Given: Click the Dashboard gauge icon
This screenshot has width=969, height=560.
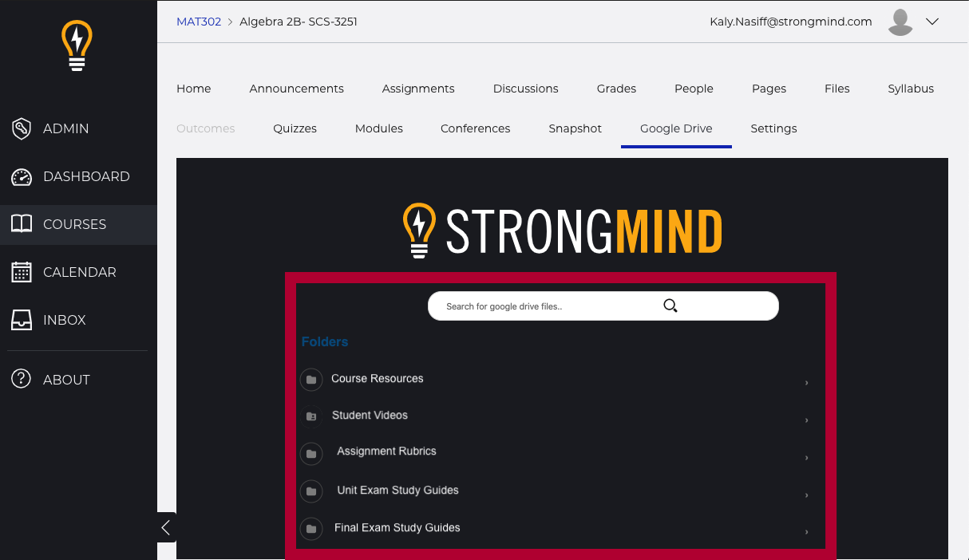Looking at the screenshot, I should (22, 176).
